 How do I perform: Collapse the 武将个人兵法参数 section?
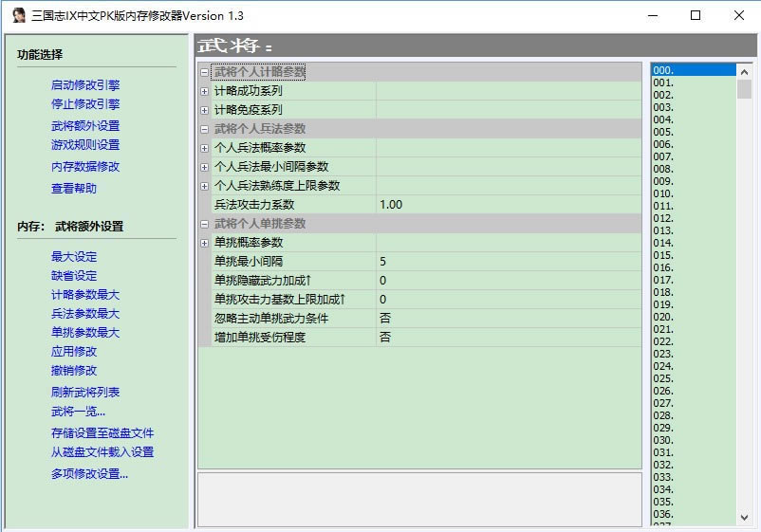coord(205,129)
